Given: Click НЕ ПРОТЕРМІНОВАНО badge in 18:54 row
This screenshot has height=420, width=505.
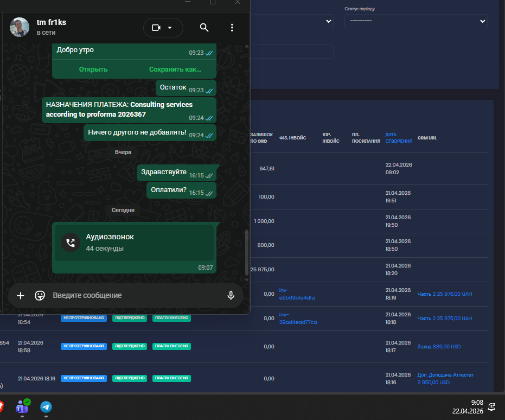Looking at the screenshot, I should click(x=84, y=318).
